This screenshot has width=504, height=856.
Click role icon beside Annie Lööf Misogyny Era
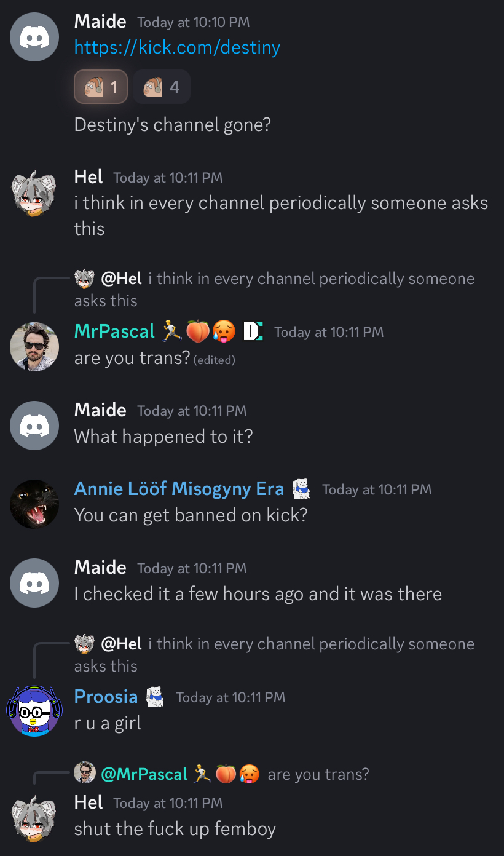(301, 489)
